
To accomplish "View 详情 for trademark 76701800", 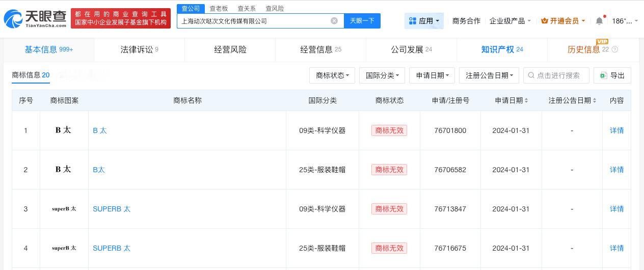I will coord(617,130).
